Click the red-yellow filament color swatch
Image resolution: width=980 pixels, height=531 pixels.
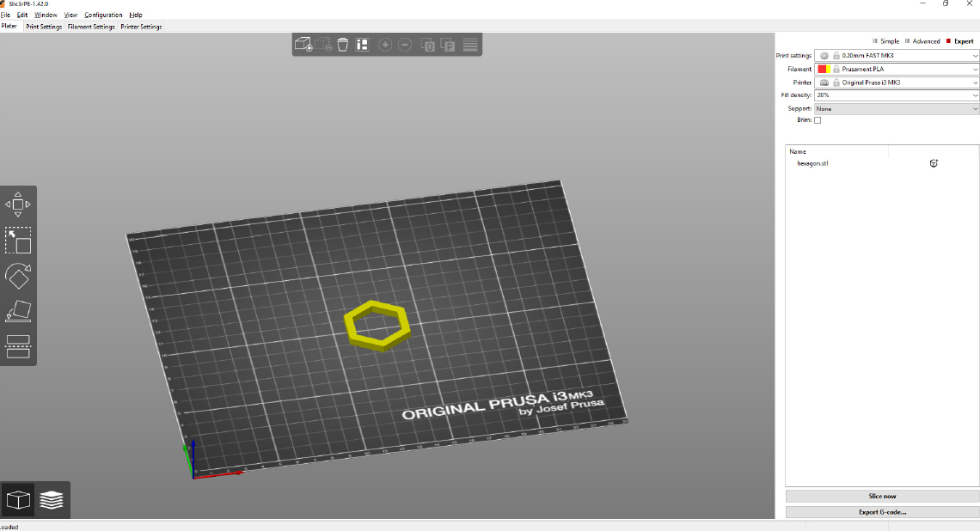tap(823, 70)
